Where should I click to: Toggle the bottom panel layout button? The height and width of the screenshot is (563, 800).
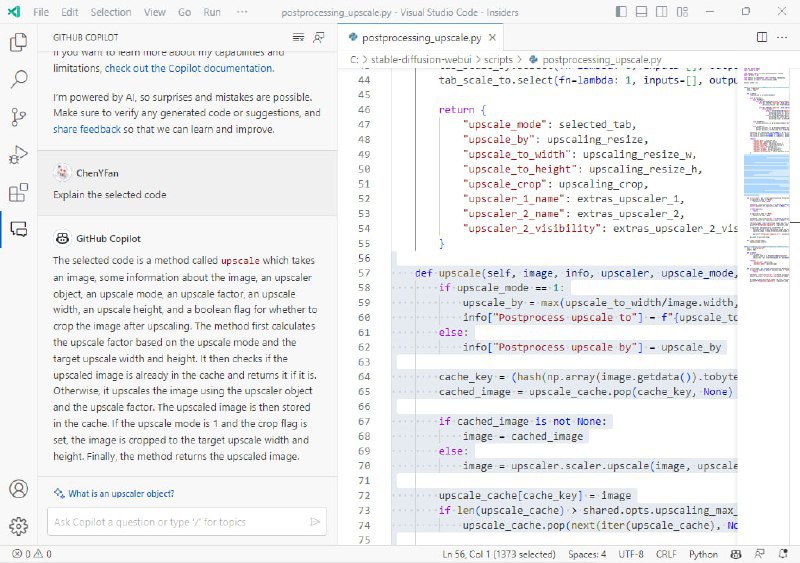(642, 12)
